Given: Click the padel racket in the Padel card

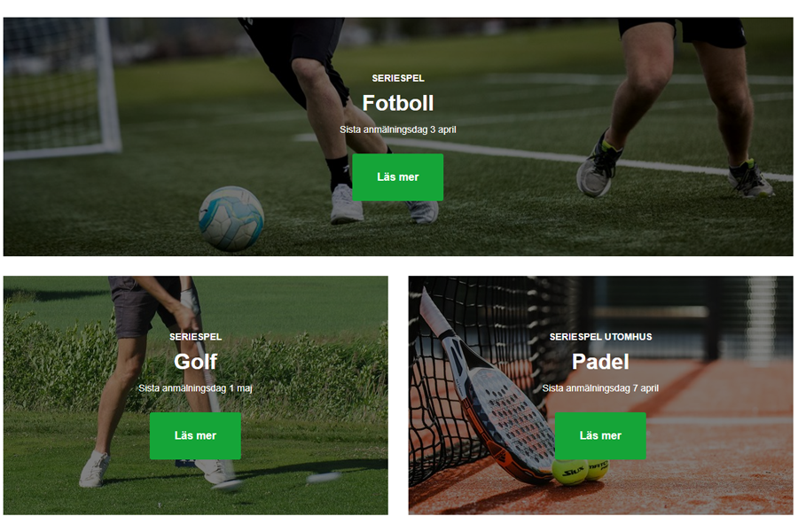Looking at the screenshot, I should [x=489, y=392].
